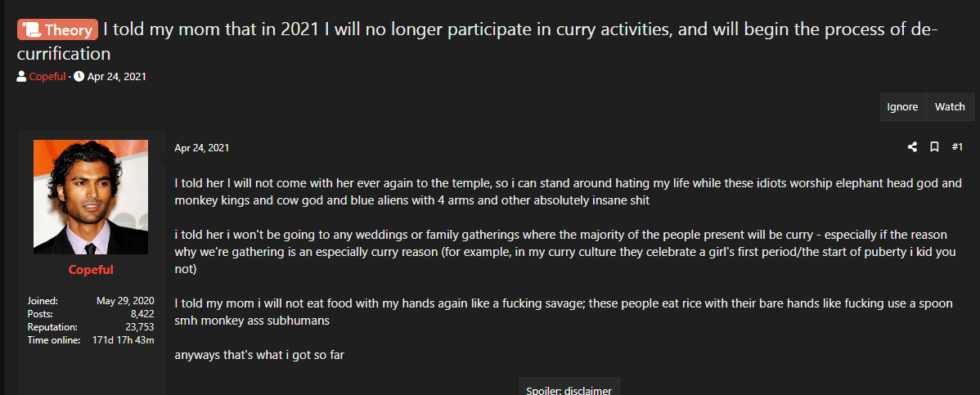Image resolution: width=980 pixels, height=395 pixels.
Task: Open the poster's avatar image
Action: 91,197
